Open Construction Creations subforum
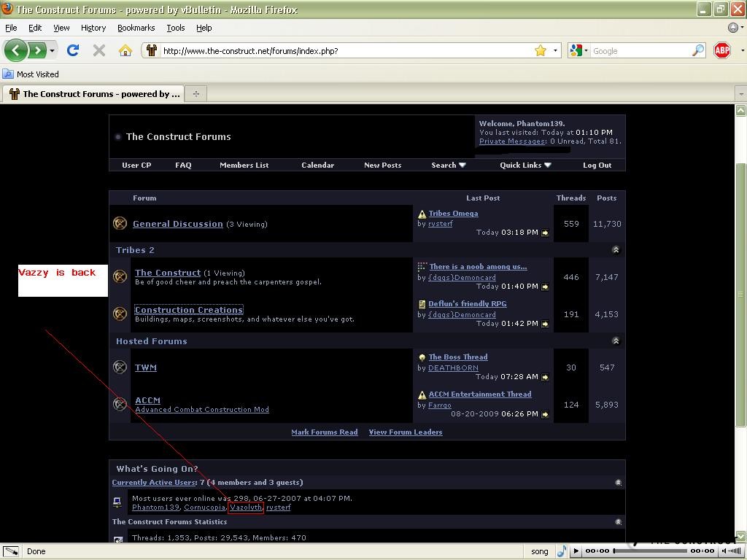747x560 pixels. point(189,310)
